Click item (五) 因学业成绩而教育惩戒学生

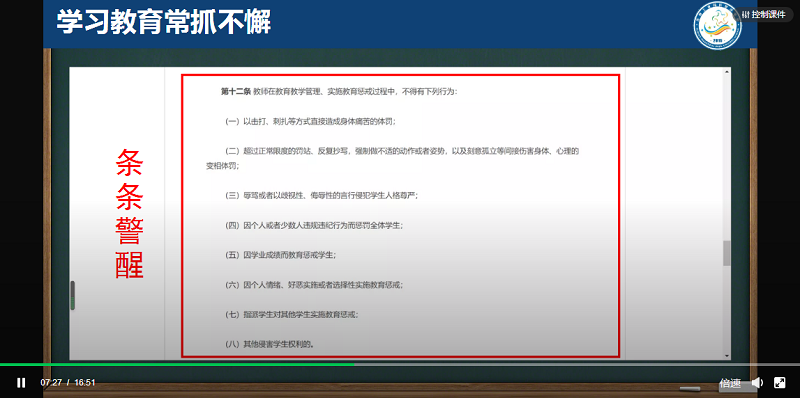point(281,255)
